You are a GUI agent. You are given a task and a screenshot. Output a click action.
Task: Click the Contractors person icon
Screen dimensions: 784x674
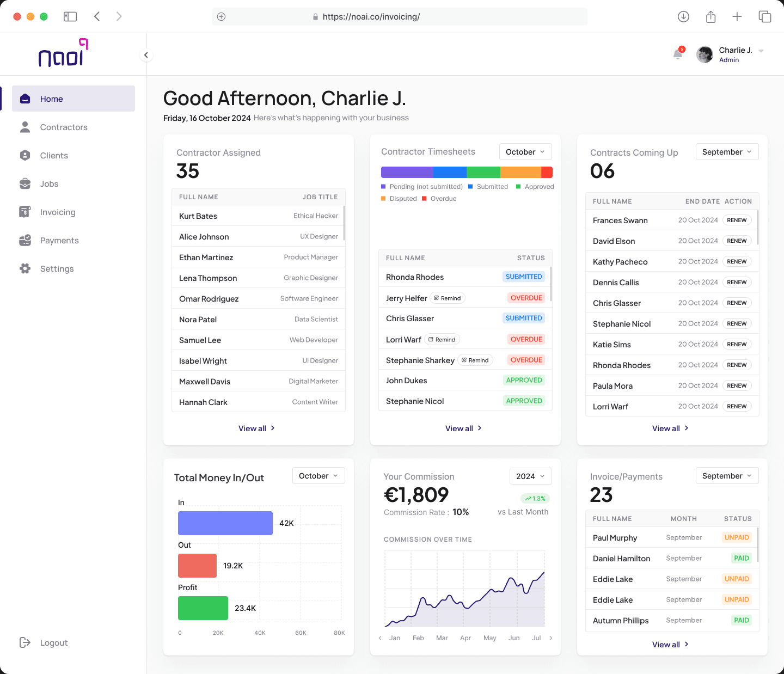click(25, 127)
